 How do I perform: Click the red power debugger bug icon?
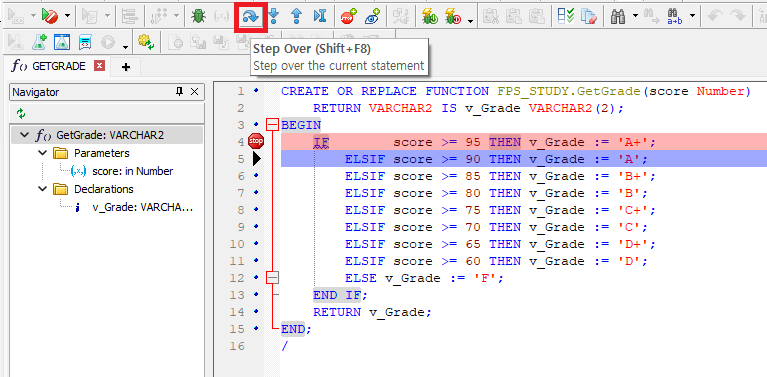click(x=453, y=17)
